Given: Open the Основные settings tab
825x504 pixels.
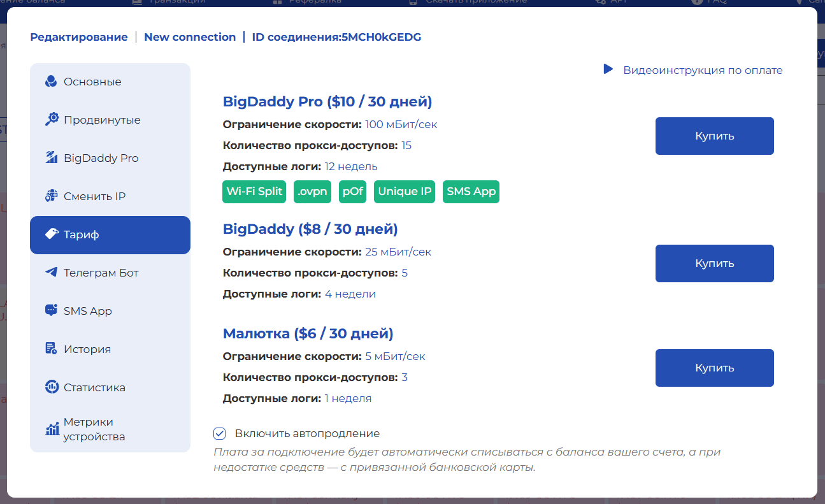Looking at the screenshot, I should tap(110, 82).
